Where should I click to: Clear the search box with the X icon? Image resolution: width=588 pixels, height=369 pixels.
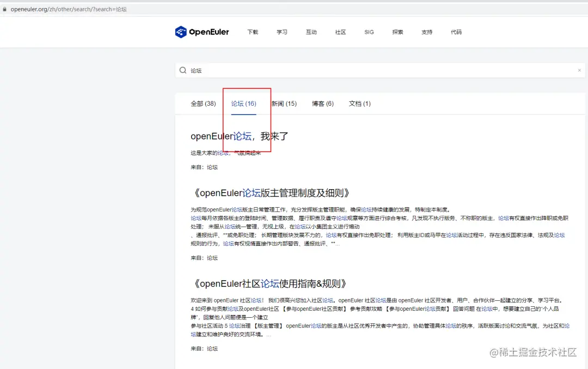coord(579,70)
